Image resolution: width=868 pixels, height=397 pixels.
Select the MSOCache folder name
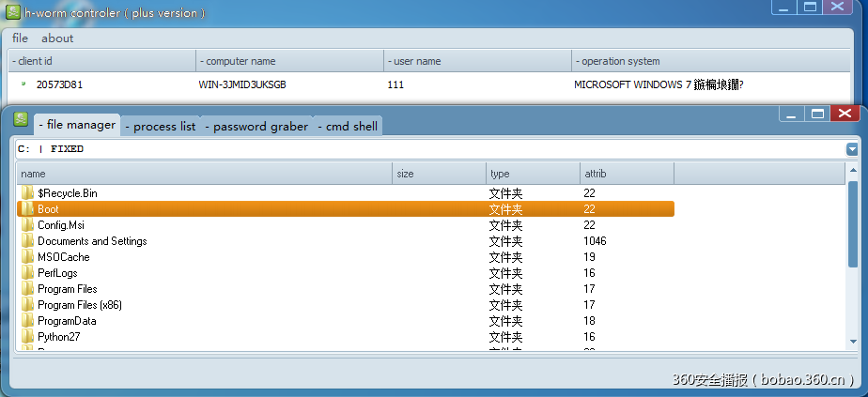pos(64,257)
